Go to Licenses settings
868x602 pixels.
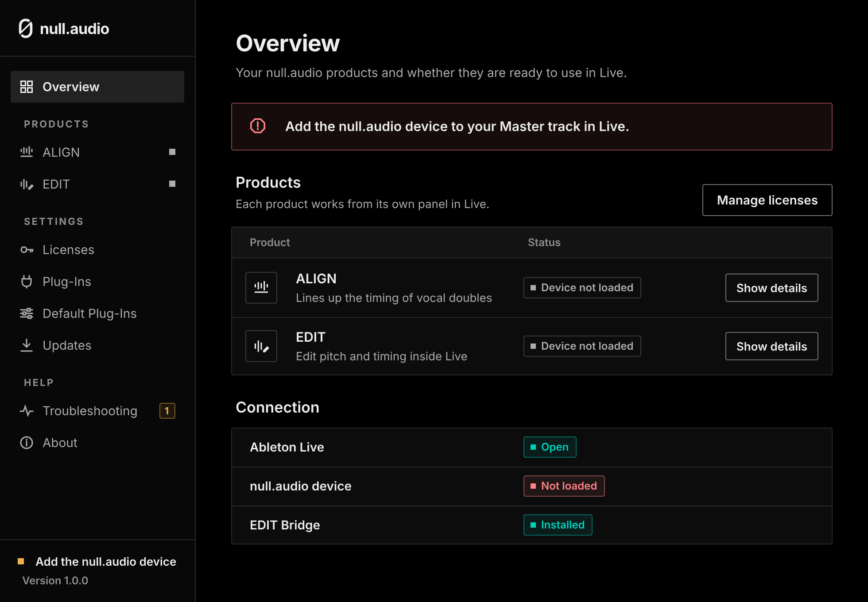pos(97,250)
